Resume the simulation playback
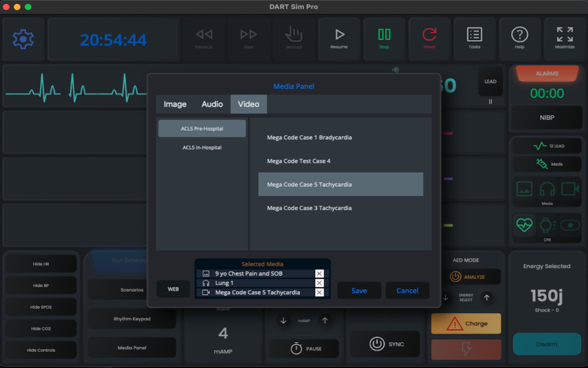Viewport: 588px width, 368px height. [339, 39]
